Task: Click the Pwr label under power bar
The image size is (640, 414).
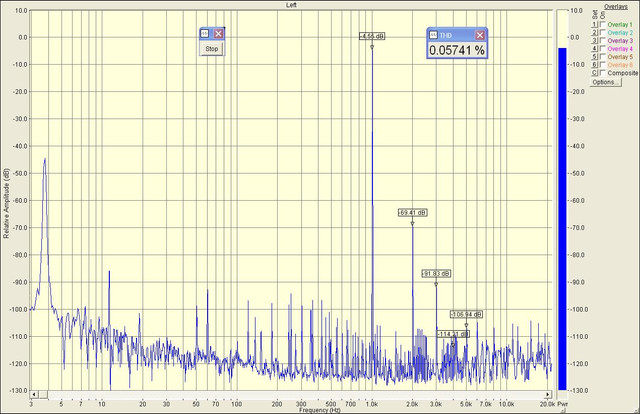Action: 562,404
